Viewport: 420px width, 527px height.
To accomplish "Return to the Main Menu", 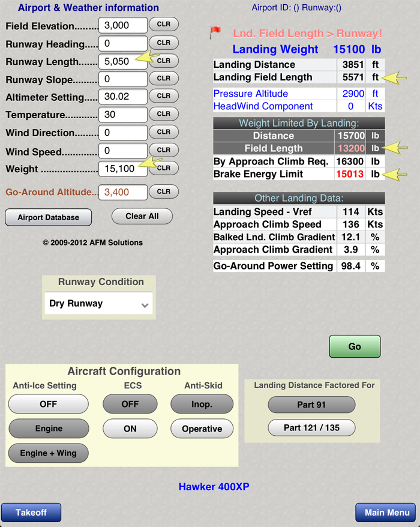I will [x=386, y=513].
